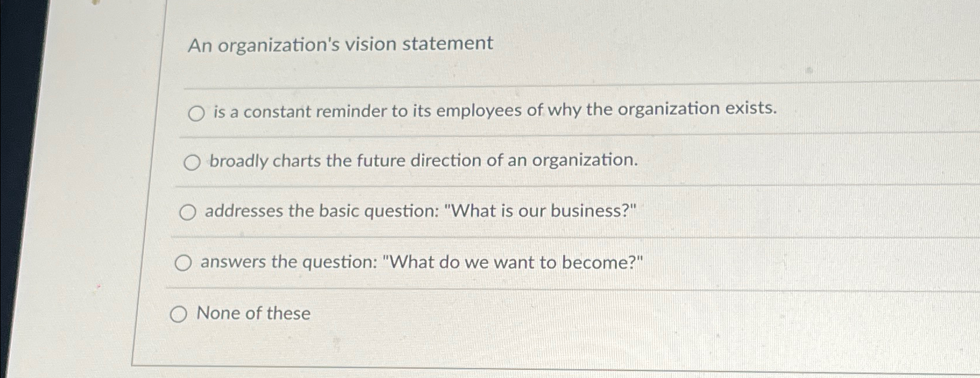Click the radio circle next to the last option

179,315
